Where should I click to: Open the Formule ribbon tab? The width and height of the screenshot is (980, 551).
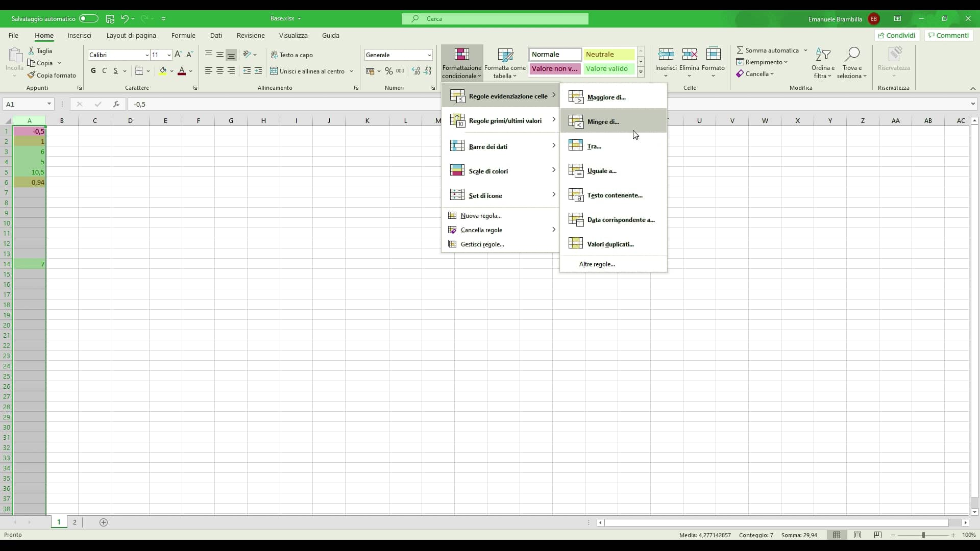(183, 35)
